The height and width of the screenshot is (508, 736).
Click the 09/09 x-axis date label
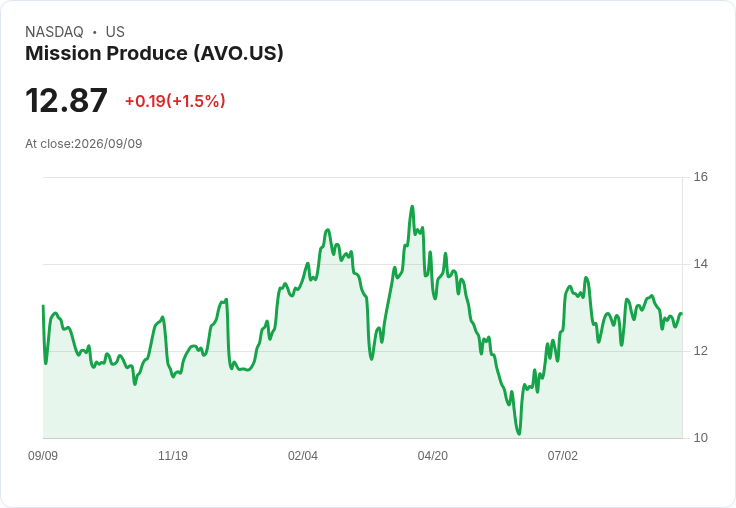point(43,455)
